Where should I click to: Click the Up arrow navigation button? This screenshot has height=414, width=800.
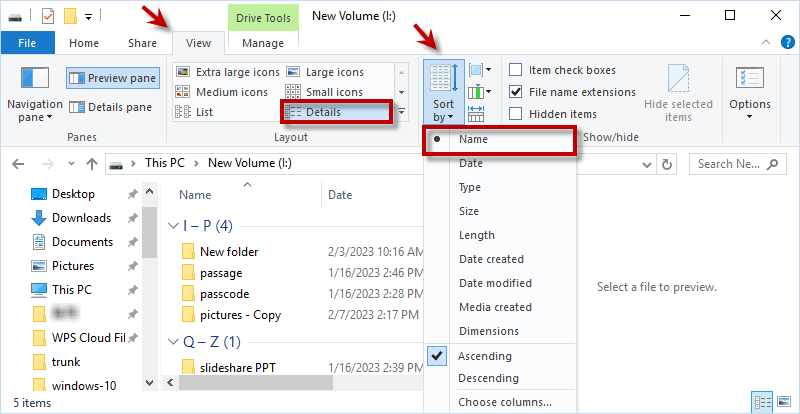pos(91,164)
